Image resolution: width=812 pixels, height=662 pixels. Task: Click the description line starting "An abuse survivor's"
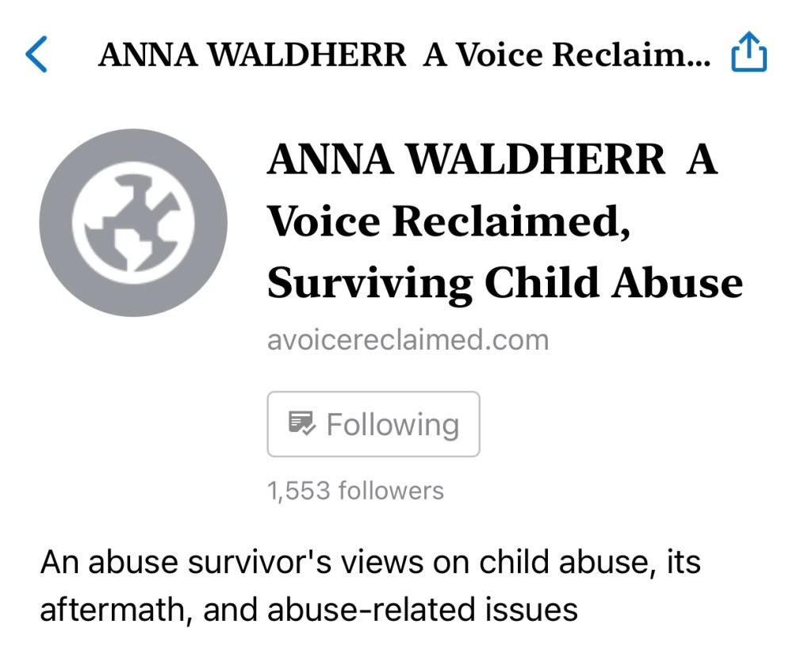(x=370, y=563)
